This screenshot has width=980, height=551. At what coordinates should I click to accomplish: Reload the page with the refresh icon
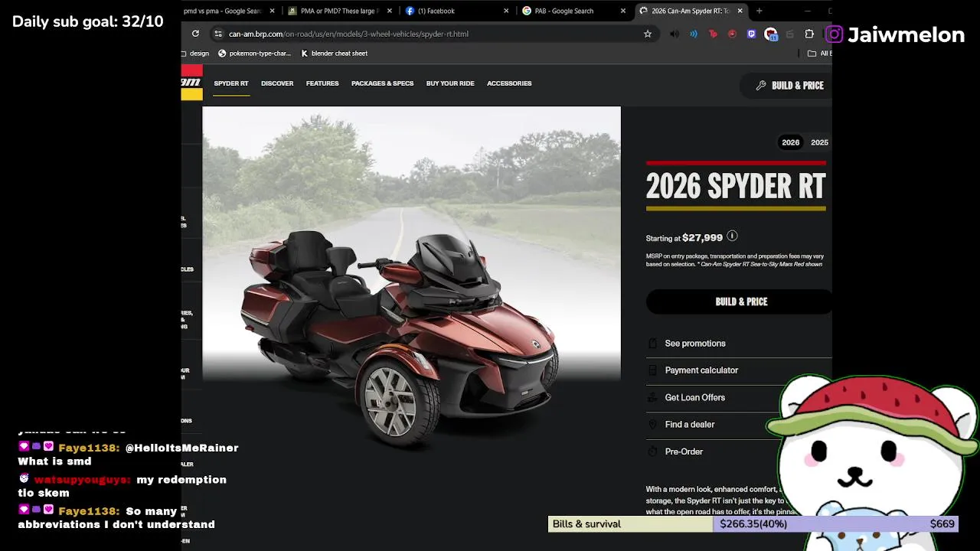click(195, 34)
